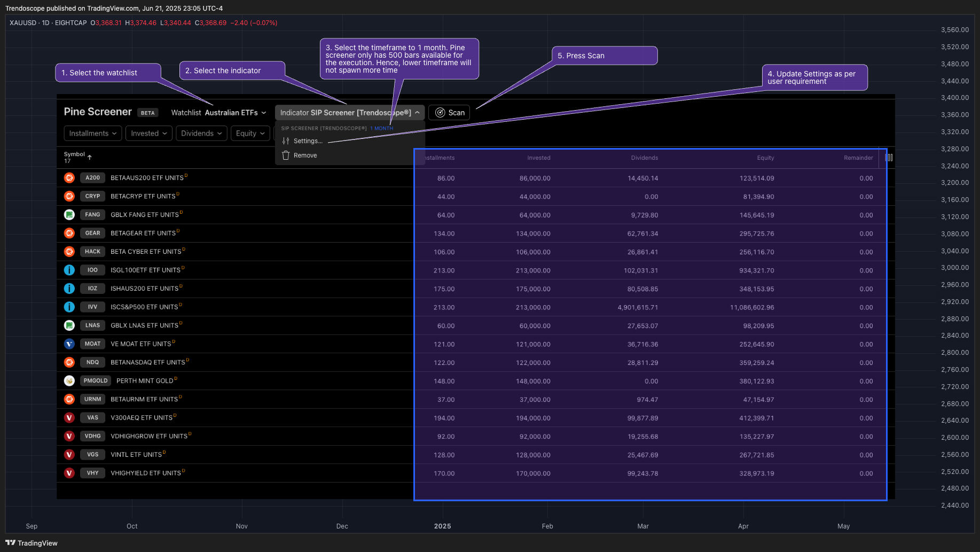Choose Settings... from indicator menu
The width and height of the screenshot is (980, 552).
pyautogui.click(x=308, y=141)
